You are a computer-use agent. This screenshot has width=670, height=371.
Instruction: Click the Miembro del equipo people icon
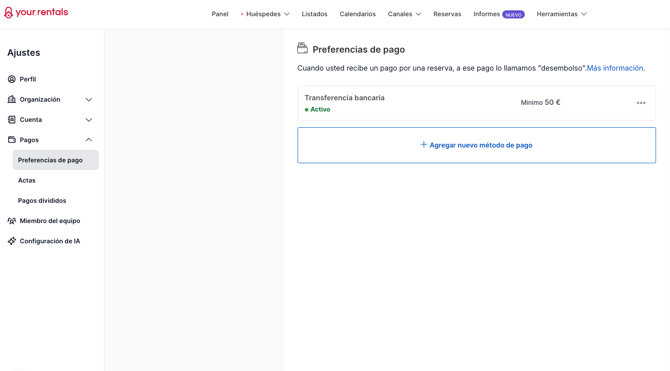click(12, 221)
